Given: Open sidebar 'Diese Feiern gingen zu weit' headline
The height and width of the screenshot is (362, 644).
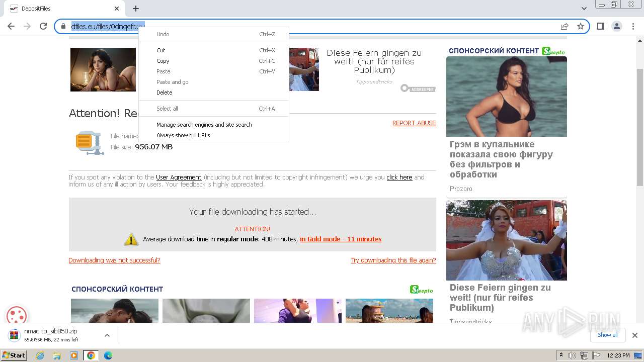Looking at the screenshot, I should click(x=500, y=298).
